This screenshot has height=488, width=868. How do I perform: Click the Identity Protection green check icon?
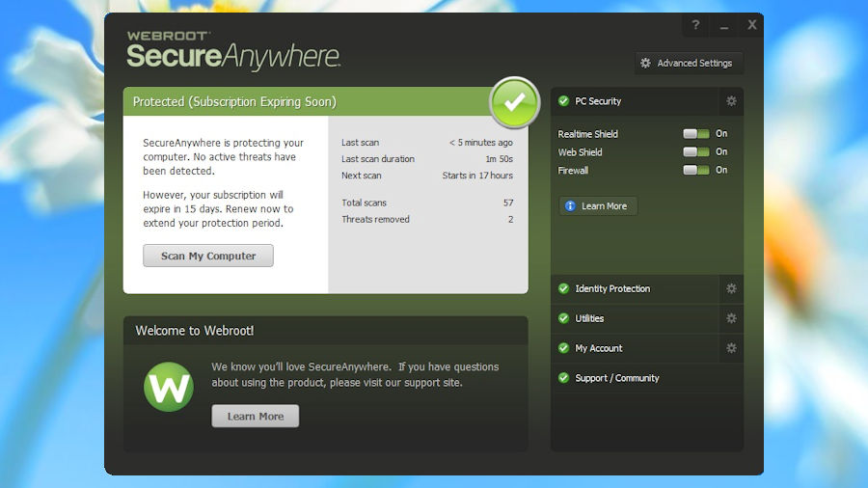pos(563,288)
